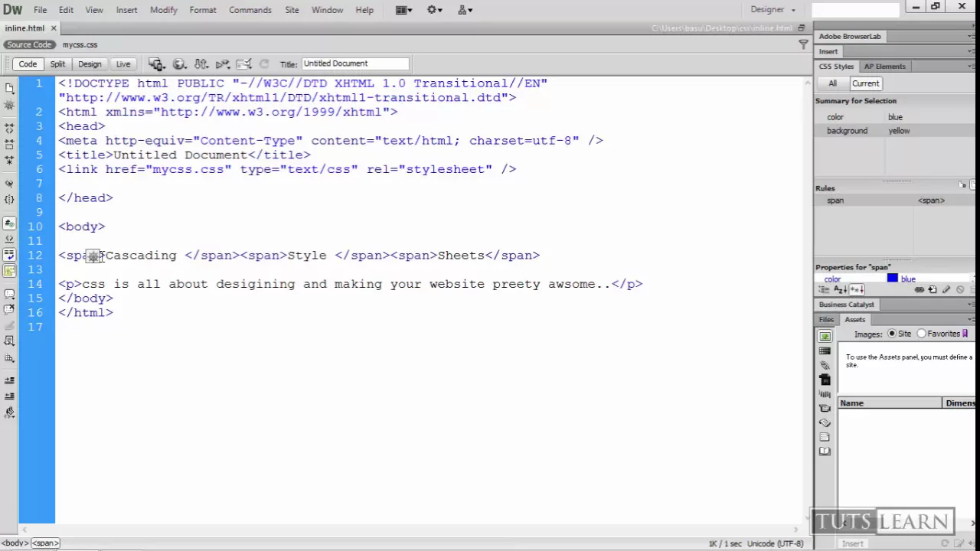Open the Designer workspace dropdown
Viewport: 980px width, 551px height.
[x=773, y=10]
